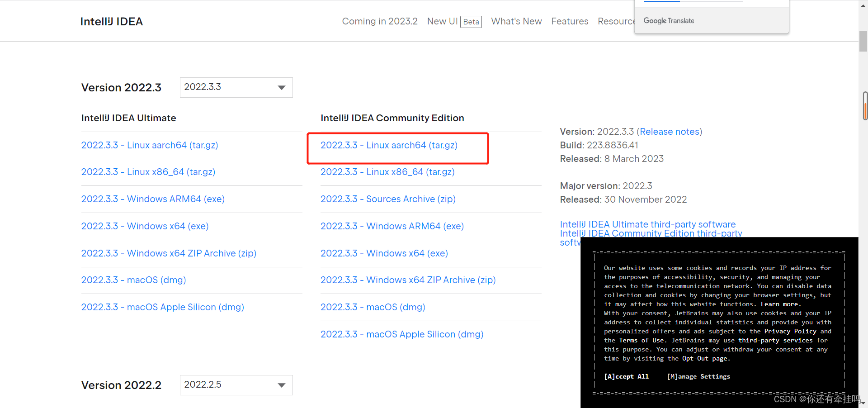
Task: Click the Google Translate popup label
Action: pyautogui.click(x=669, y=21)
